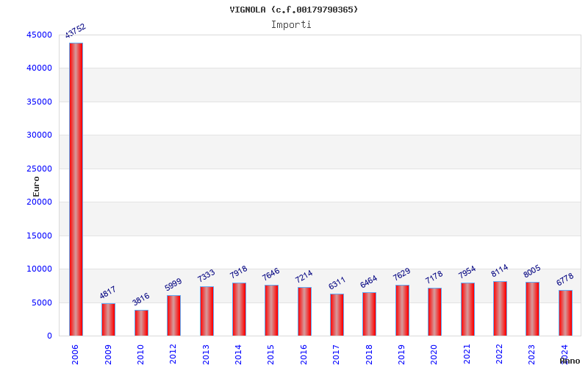Select the red bar for year 2014
Screen dimensions: 588x368
click(240, 309)
